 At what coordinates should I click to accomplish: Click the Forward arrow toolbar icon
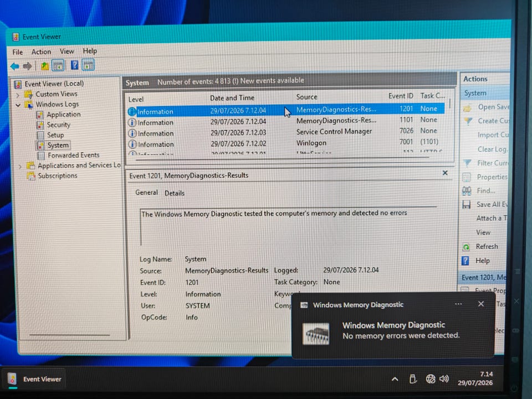click(x=28, y=66)
